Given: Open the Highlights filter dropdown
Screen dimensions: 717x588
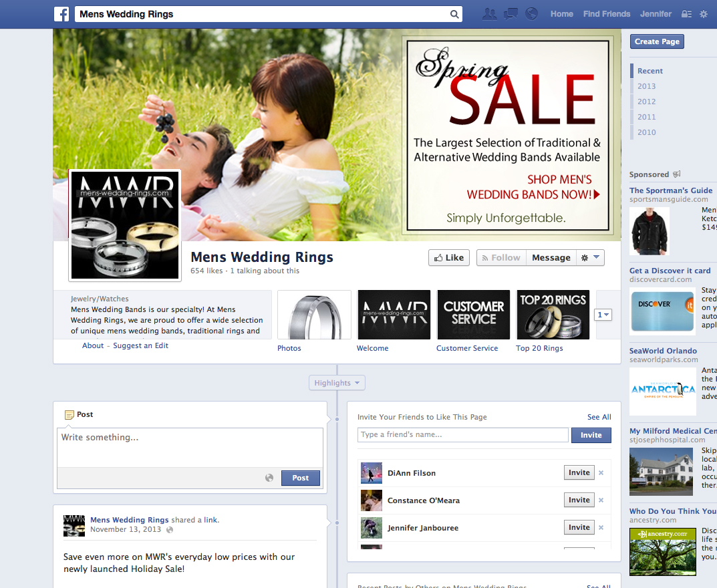Looking at the screenshot, I should point(337,383).
